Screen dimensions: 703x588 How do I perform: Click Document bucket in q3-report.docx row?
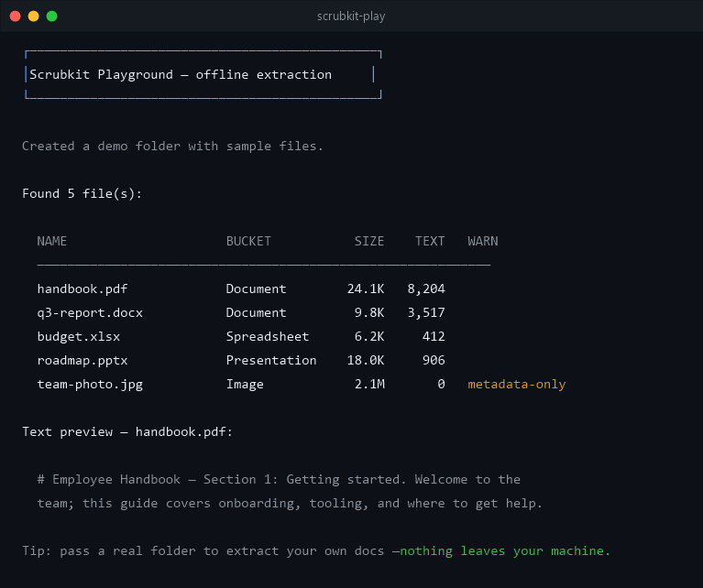pyautogui.click(x=256, y=312)
